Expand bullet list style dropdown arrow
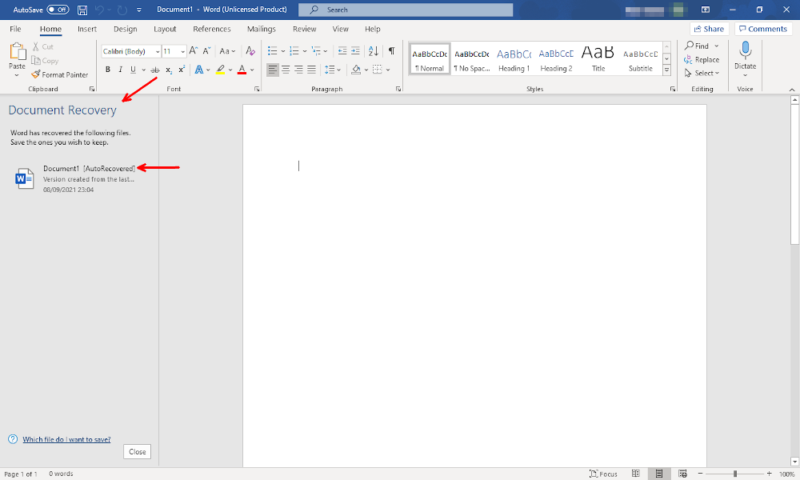 [x=283, y=51]
